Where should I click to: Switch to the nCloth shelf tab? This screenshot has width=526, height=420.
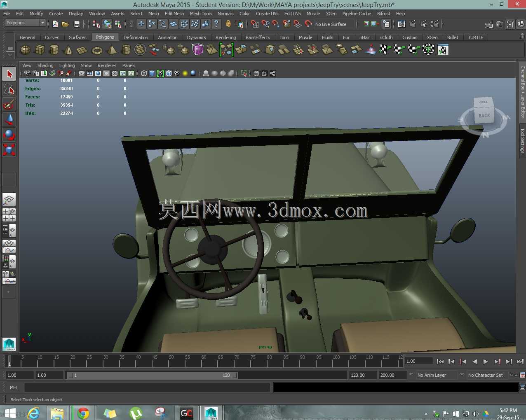pyautogui.click(x=386, y=37)
